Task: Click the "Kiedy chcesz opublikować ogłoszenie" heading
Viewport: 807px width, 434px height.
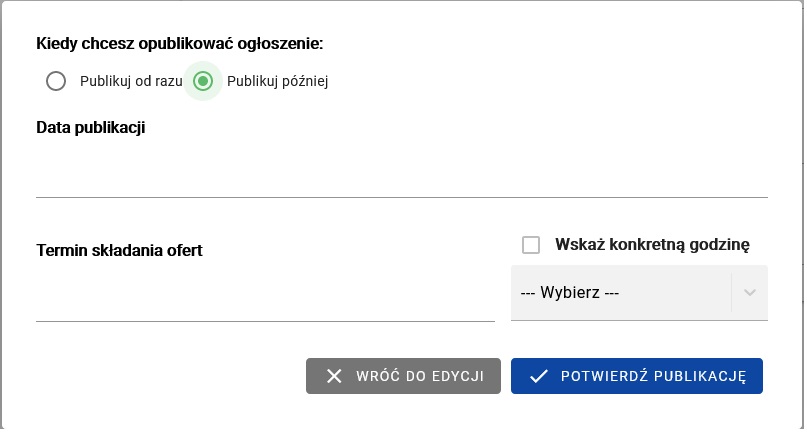Action: pyautogui.click(x=180, y=43)
